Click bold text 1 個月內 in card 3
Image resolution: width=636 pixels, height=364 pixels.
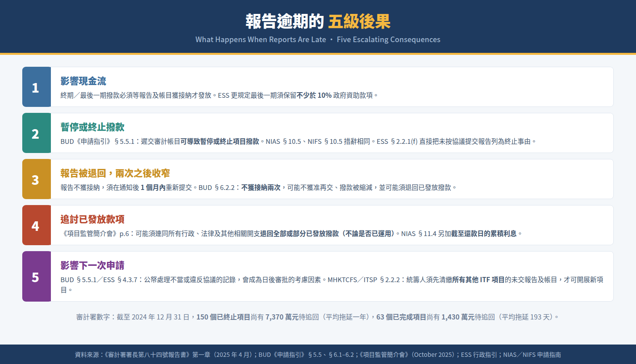point(153,188)
